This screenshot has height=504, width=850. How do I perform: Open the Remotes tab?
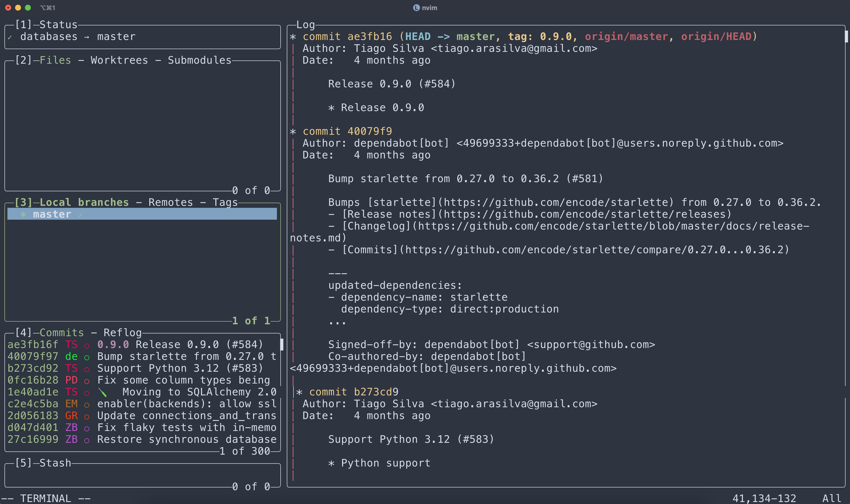point(171,202)
